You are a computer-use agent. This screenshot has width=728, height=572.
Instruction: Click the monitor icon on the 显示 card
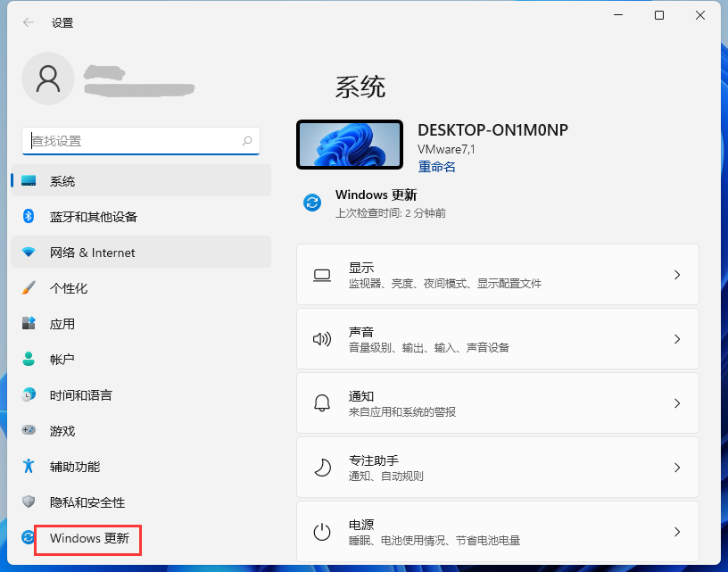tap(321, 277)
